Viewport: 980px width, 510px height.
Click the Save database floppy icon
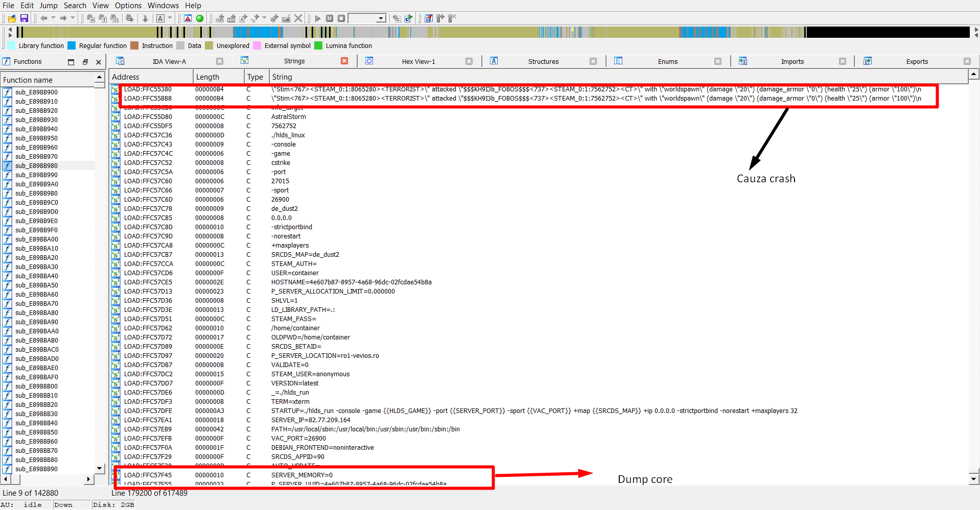click(24, 18)
